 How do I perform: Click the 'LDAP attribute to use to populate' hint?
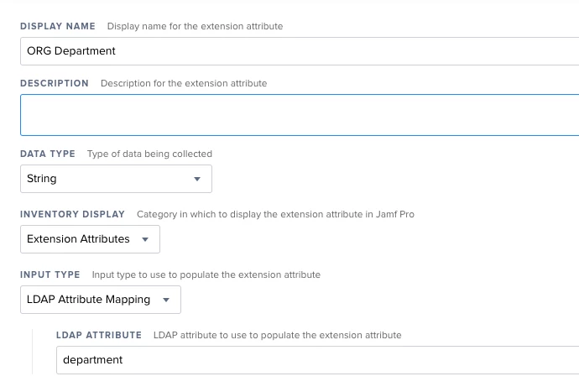coord(277,335)
